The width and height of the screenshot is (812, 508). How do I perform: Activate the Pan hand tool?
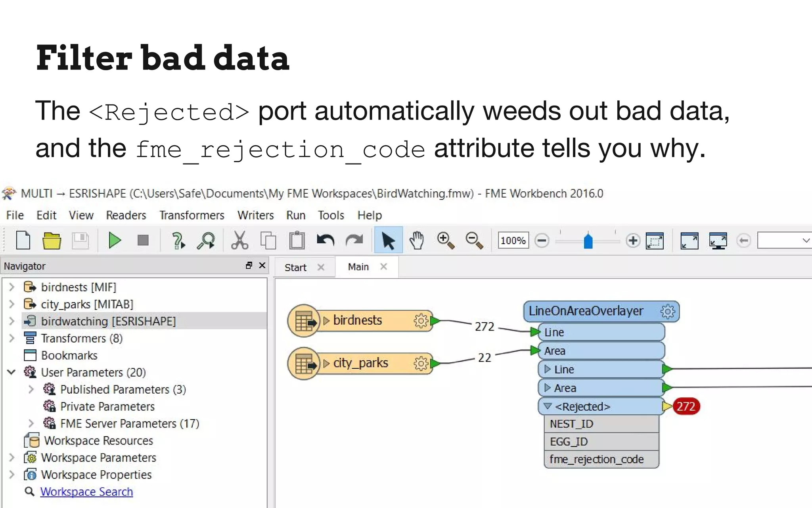pos(417,241)
